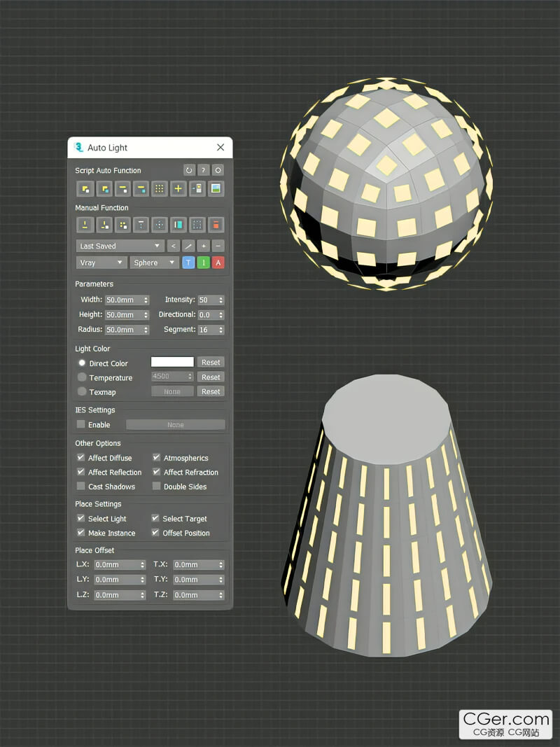560x747 pixels.
Task: Toggle Atmospherics checkbox
Action: click(156, 457)
